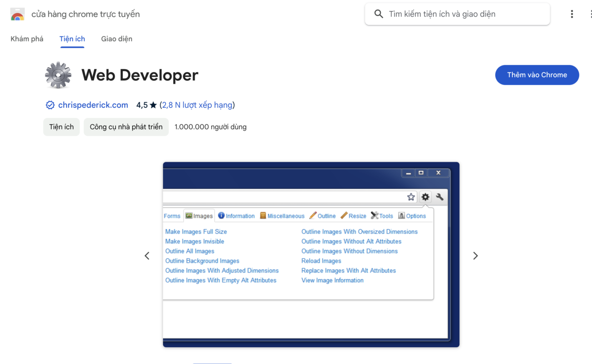
Task: Click the gear icon in screenshot toolbar
Action: 425,197
